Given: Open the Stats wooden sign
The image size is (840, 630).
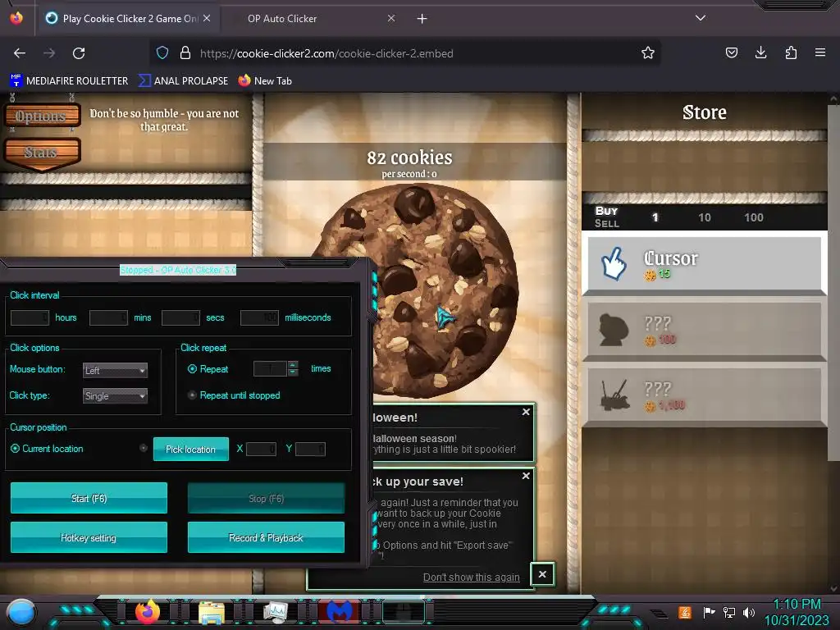Looking at the screenshot, I should pyautogui.click(x=42, y=152).
